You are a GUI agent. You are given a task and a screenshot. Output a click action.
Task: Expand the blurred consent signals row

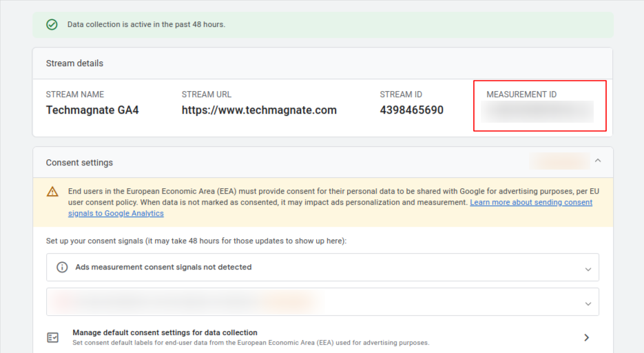(588, 303)
